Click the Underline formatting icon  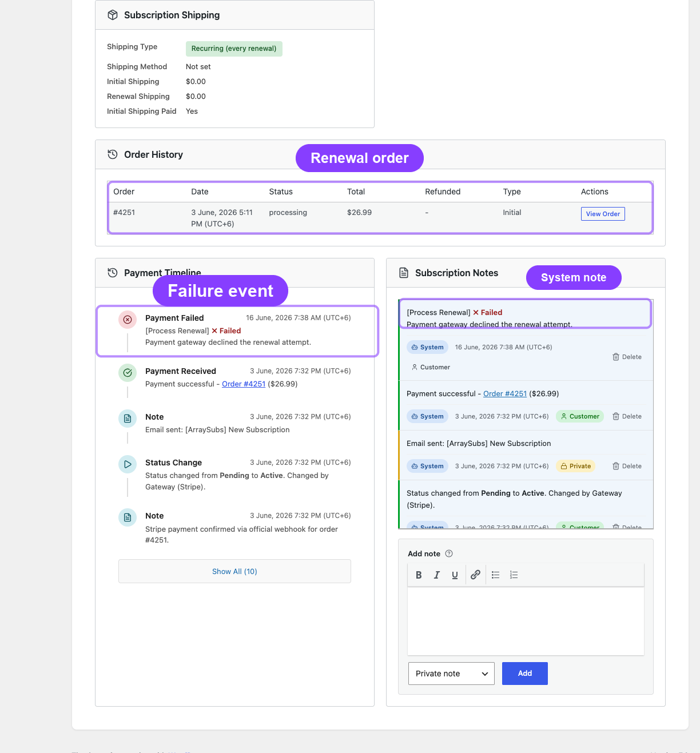coord(455,575)
